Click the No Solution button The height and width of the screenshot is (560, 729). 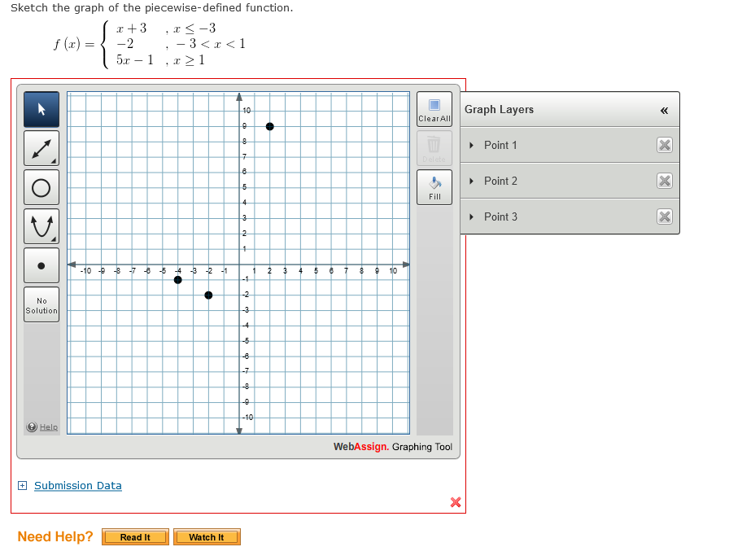point(41,304)
